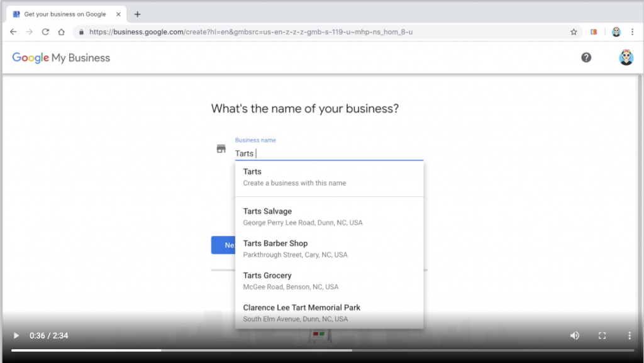The image size is (644, 363).
Task: Click the storefront icon beside Business name
Action: click(221, 148)
